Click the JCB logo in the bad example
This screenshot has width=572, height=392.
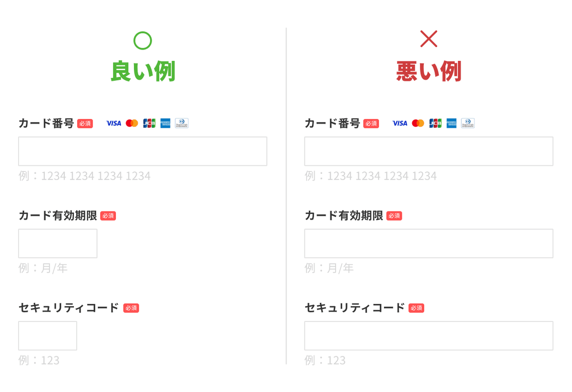tap(435, 123)
